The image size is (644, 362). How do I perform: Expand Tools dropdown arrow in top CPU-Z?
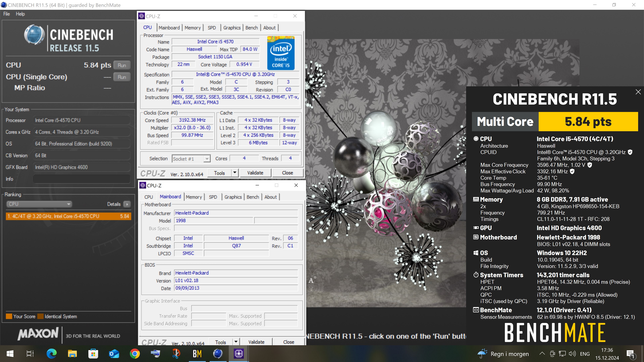pos(235,173)
